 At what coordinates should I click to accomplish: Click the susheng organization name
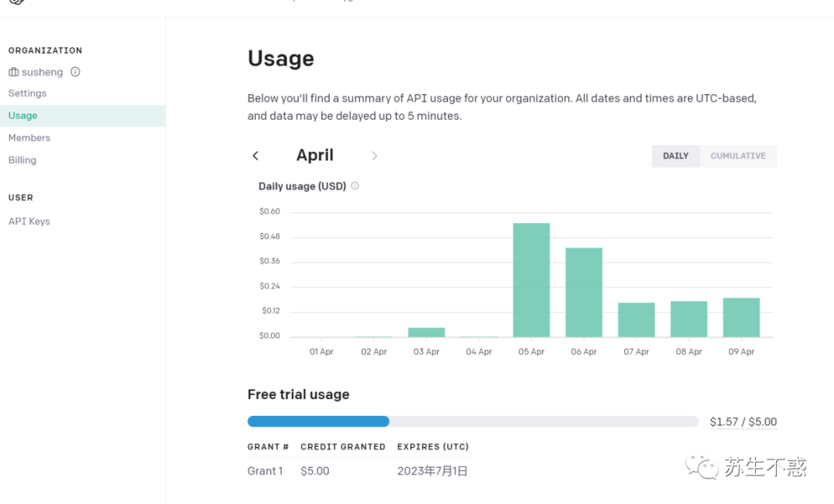click(x=42, y=72)
